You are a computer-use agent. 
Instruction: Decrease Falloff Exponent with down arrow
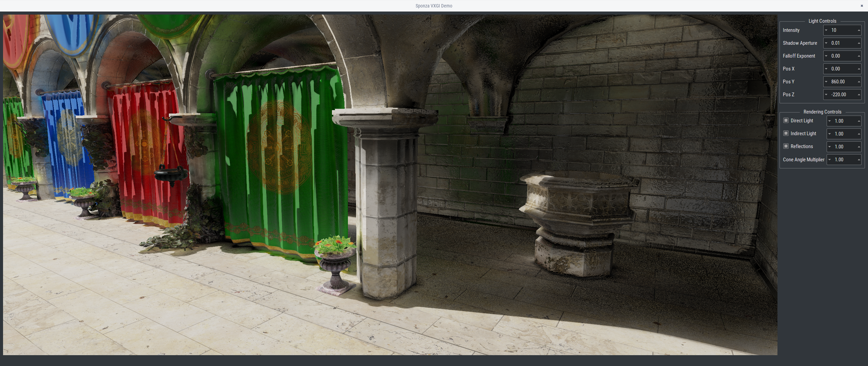(x=826, y=56)
